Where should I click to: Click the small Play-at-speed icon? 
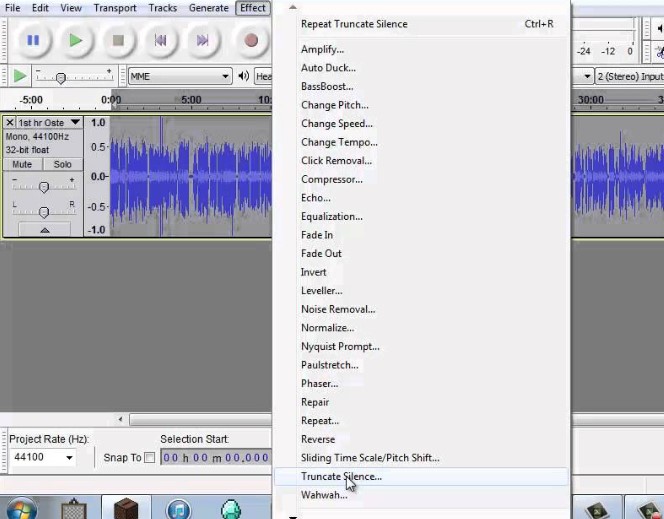pyautogui.click(x=19, y=76)
